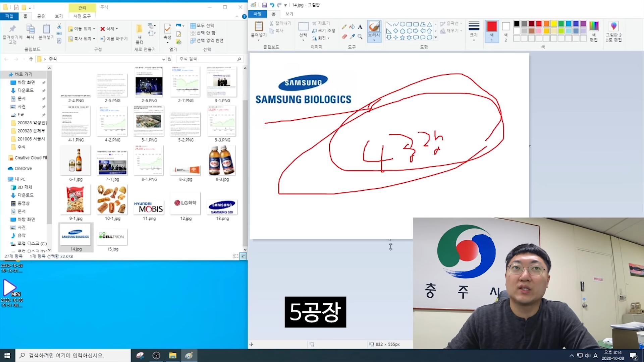Select OneDrive in navigation pane
Viewport: 644px width, 362px height.
pos(20,169)
